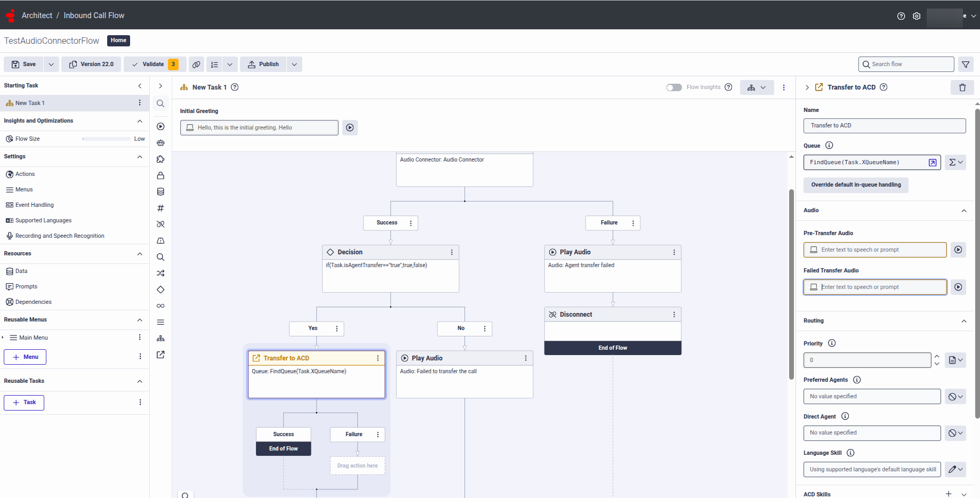Screen dimensions: 980x498
Task: Click Override default in-queue handling button
Action: (856, 185)
